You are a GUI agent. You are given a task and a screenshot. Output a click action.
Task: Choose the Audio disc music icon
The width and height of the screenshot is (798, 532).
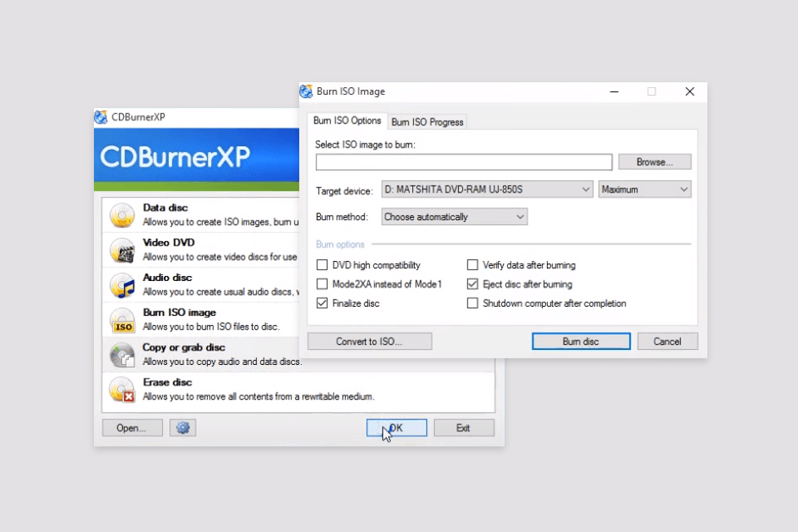(122, 285)
